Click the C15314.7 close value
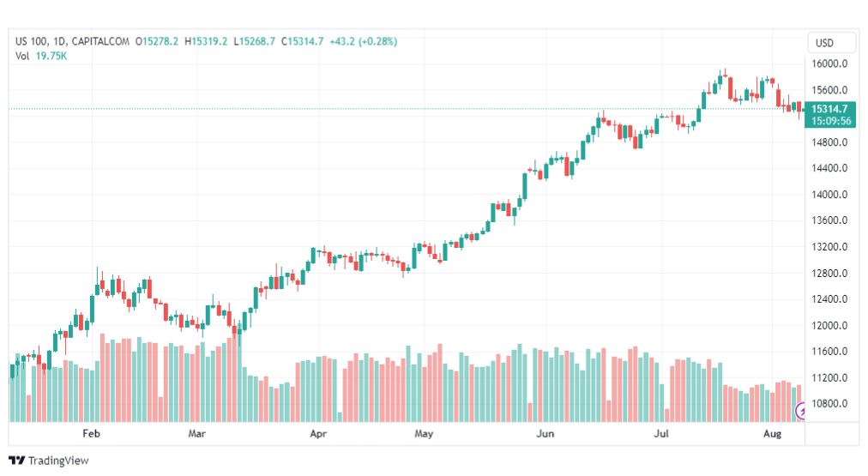Screen dimensions: 868x476 tap(302, 41)
